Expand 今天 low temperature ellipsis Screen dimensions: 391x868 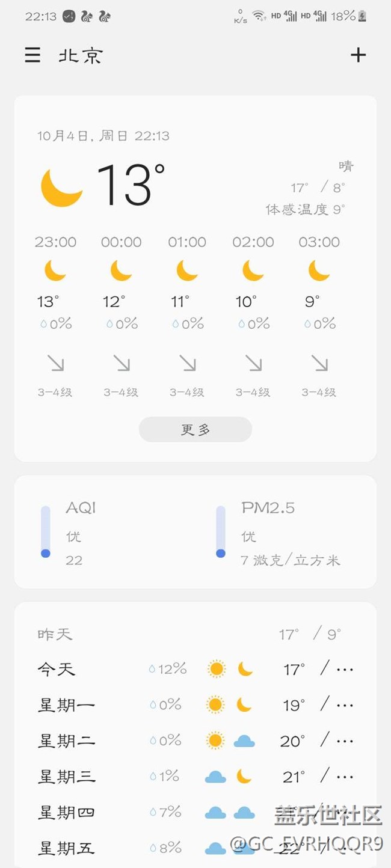tap(345, 668)
